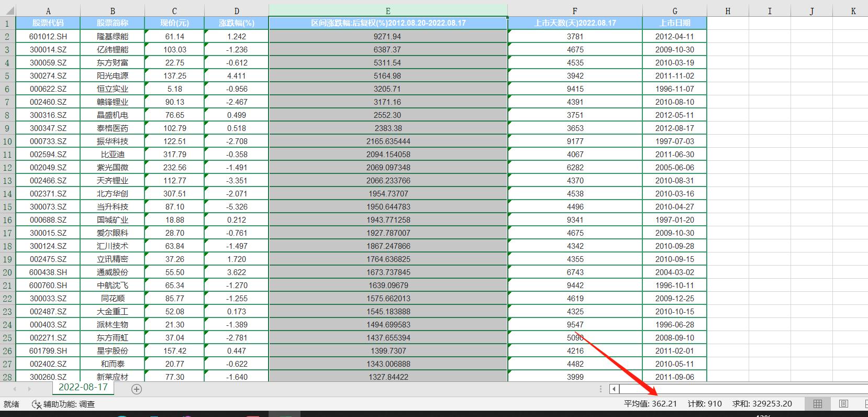The image size is (868, 417).
Task: Click next sheet navigation arrow
Action: point(29,389)
